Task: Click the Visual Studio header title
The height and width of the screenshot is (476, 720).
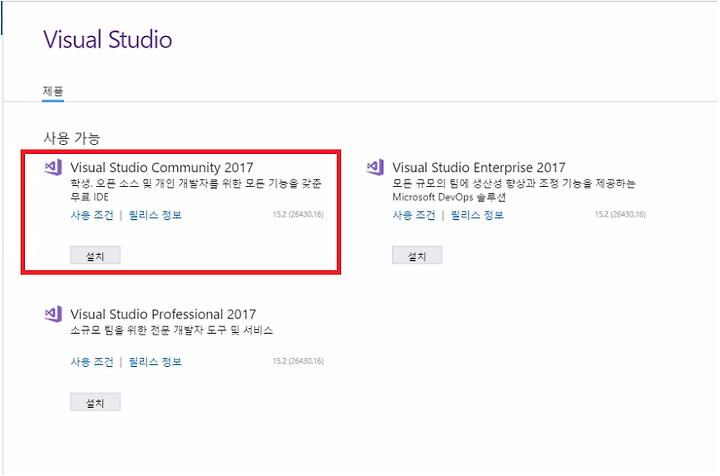Action: (107, 39)
